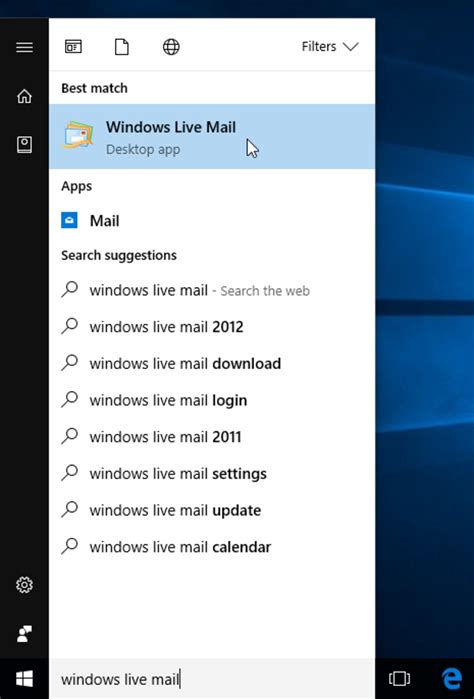Select 'windows live mail - Search the web' suggestion
Screen dimensions: 474x699
(x=212, y=290)
